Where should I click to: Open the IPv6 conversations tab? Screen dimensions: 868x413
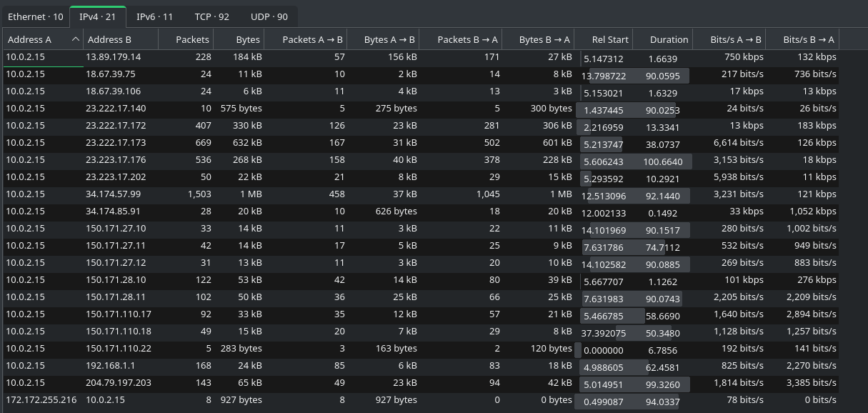pos(154,16)
